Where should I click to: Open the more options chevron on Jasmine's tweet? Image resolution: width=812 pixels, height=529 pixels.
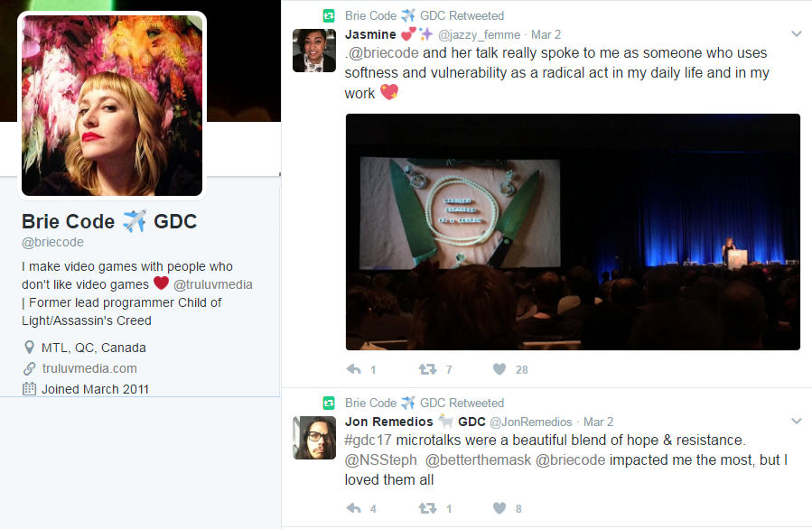pyautogui.click(x=797, y=34)
